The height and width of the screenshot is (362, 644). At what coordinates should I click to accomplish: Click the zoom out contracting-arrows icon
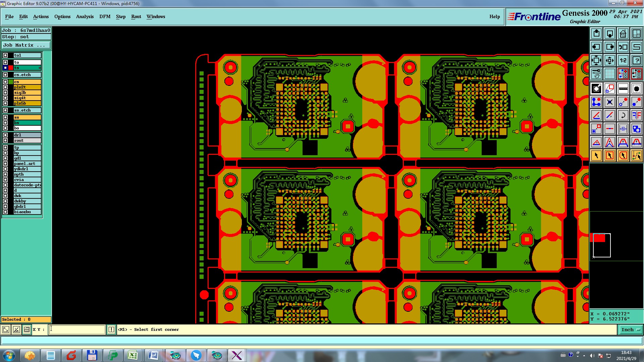(x=610, y=60)
